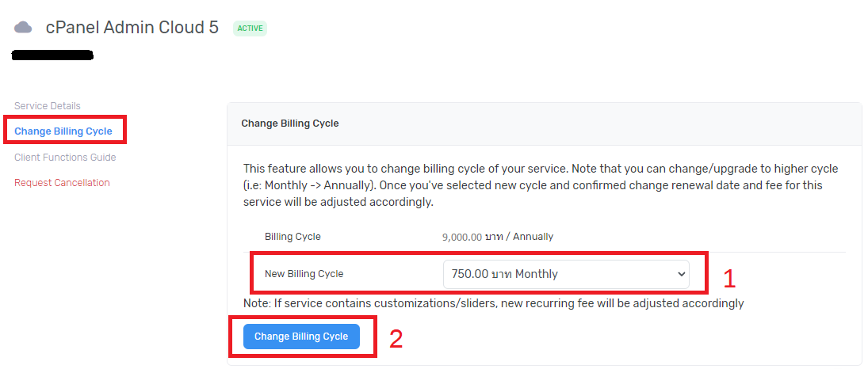Click the dropdown chevron arrow
The image size is (868, 369).
point(681,274)
